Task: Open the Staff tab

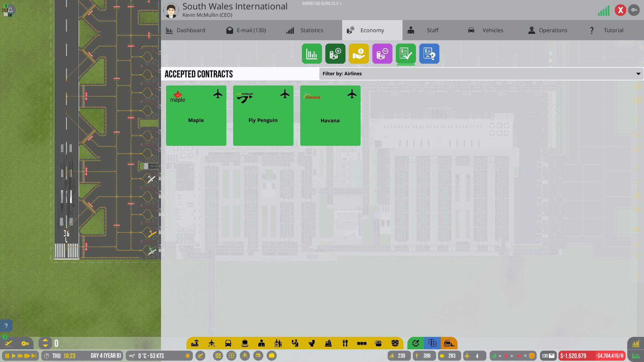Action: click(x=433, y=30)
